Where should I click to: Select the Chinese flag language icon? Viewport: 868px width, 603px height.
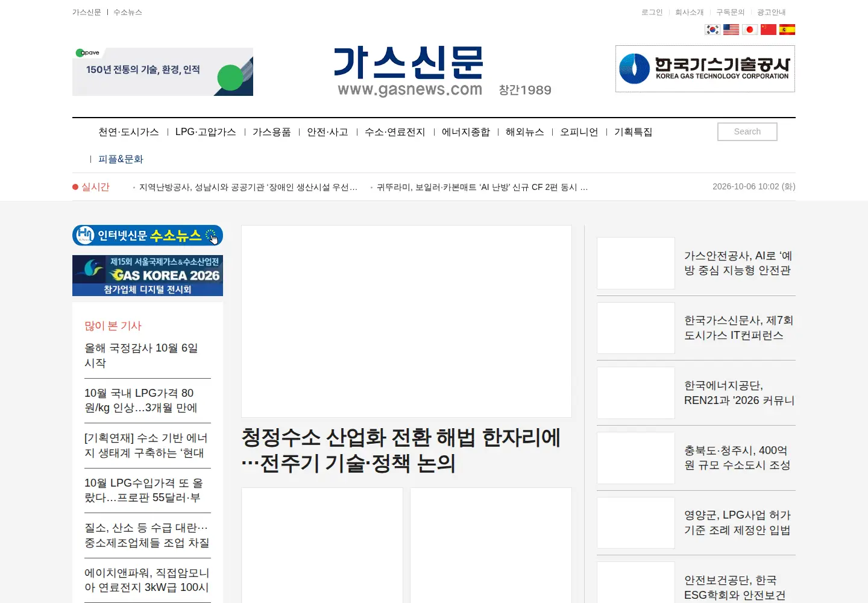(x=769, y=30)
